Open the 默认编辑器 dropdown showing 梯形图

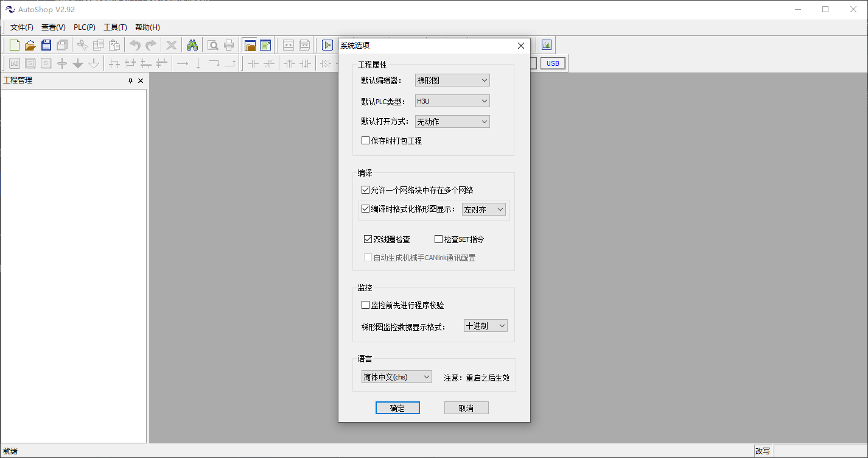(452, 80)
